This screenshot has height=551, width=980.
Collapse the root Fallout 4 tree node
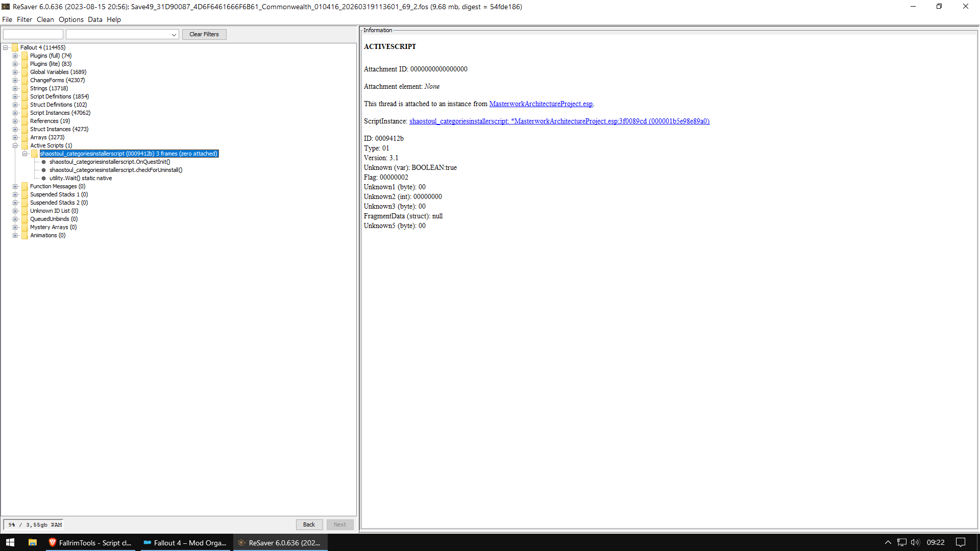pyautogui.click(x=6, y=47)
